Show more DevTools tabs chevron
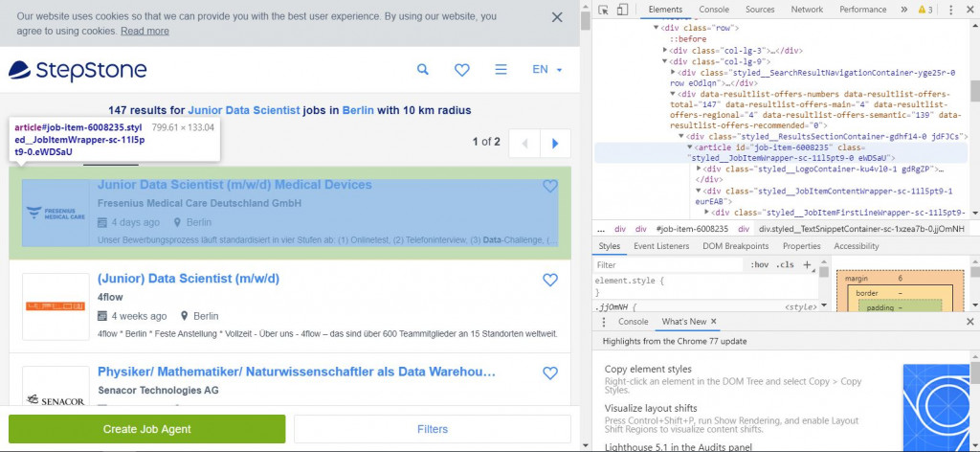Screen dimensions: 980x452 (903, 10)
